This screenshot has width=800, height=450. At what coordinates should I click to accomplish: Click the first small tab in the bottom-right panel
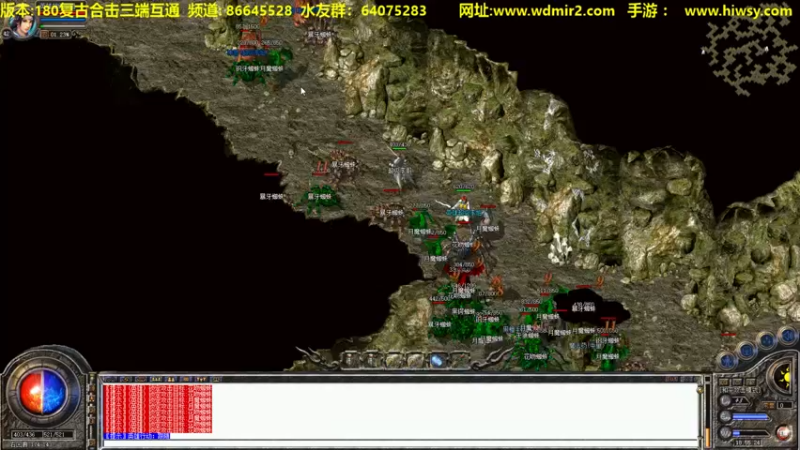point(723,382)
